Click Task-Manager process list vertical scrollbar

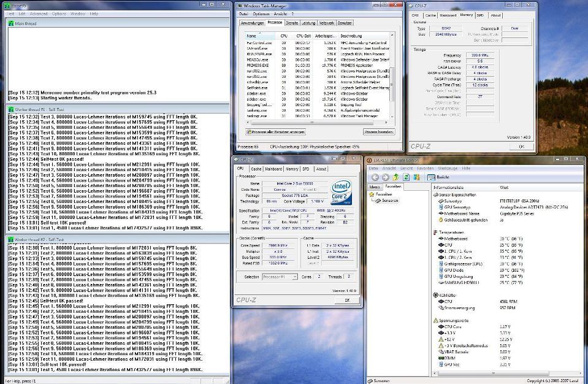coord(392,85)
